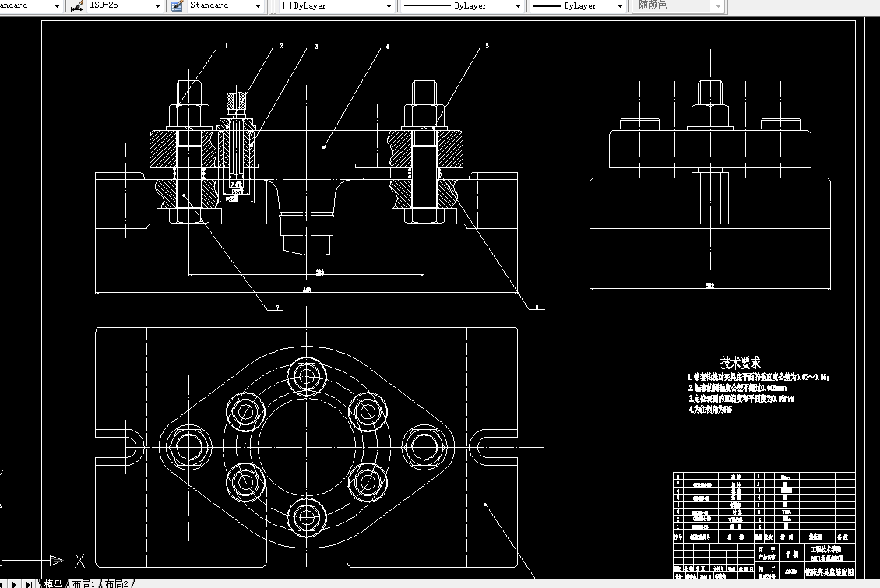Open the Table Style manager icon

[177, 6]
